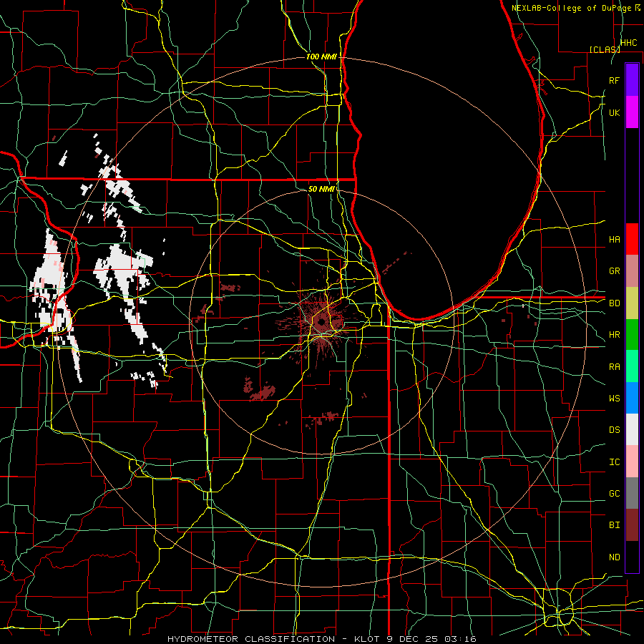Click the HR green legend swatch

[x=632, y=334]
